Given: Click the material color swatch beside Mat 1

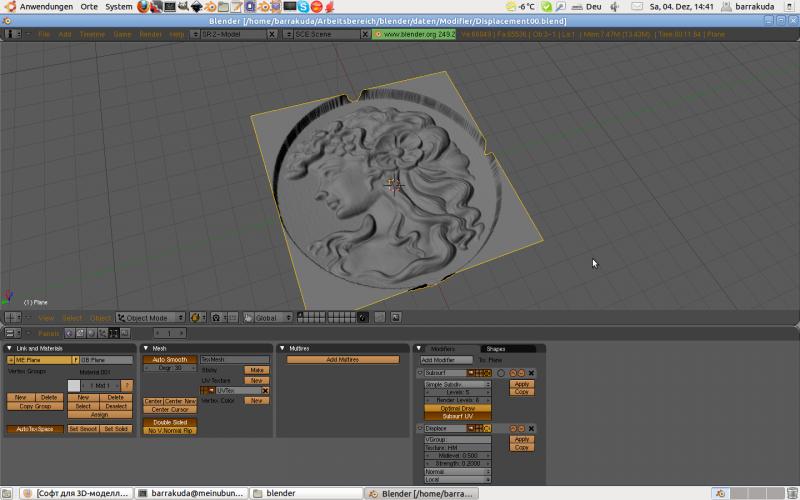Looking at the screenshot, I should coord(74,386).
